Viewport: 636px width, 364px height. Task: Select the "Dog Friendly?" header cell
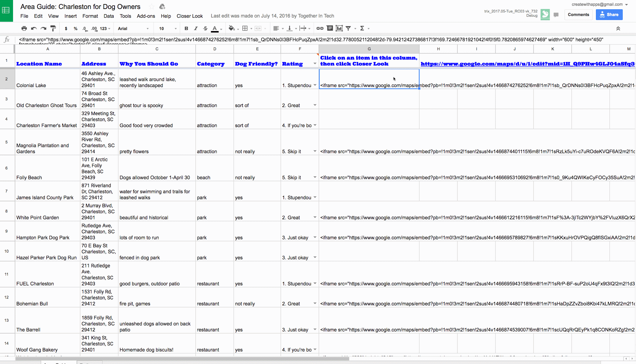pyautogui.click(x=257, y=61)
